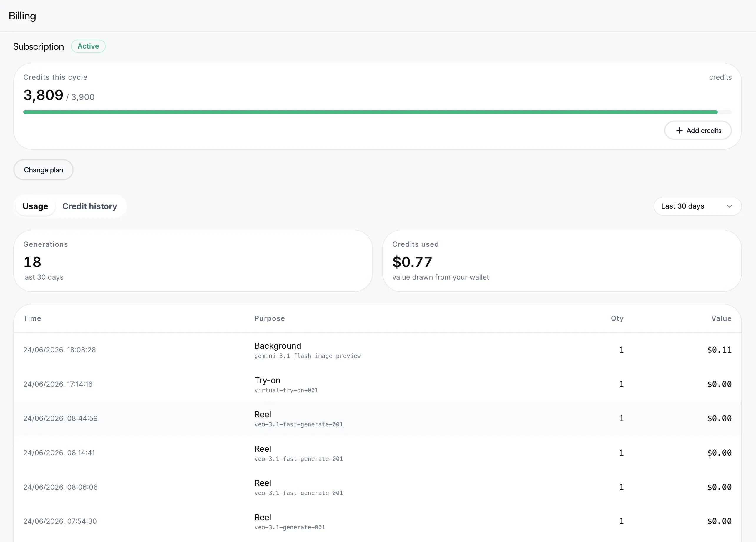Click the $0.77 credits used value

[412, 262]
